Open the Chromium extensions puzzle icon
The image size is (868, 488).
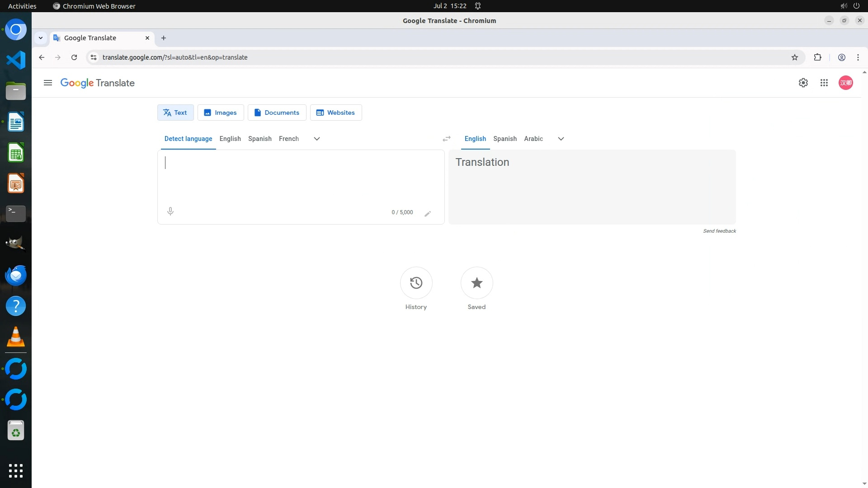[x=817, y=57]
